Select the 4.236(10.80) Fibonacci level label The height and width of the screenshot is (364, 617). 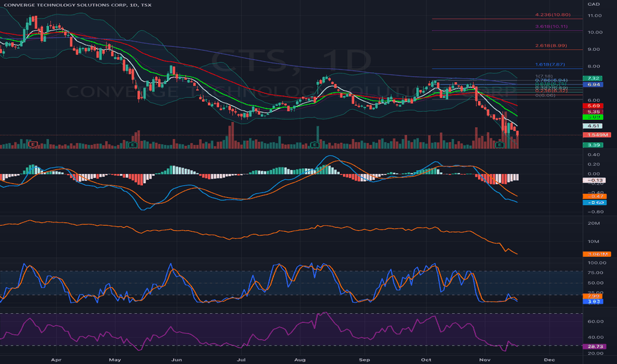point(553,15)
